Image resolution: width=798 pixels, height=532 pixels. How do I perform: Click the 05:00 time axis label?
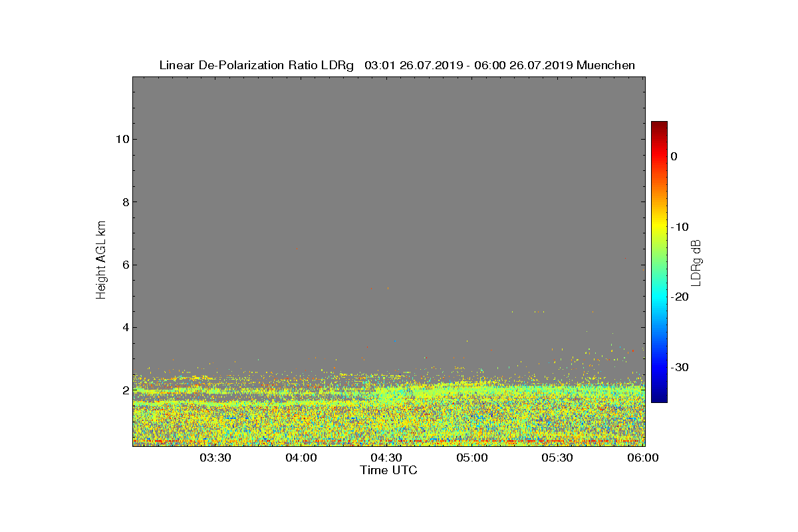(472, 458)
